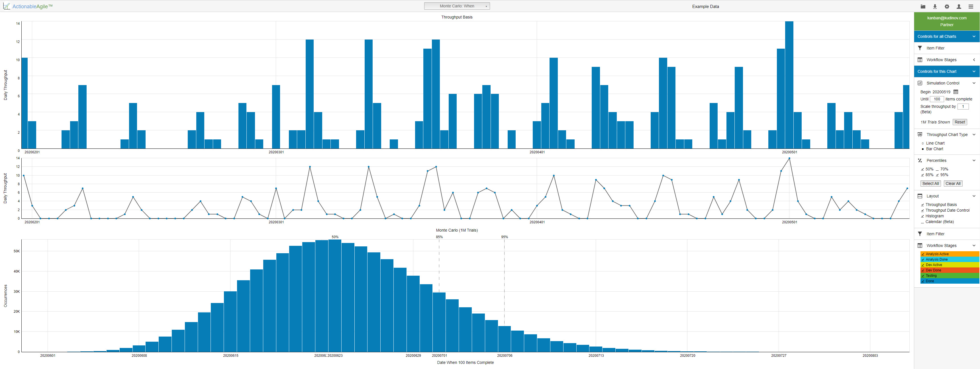The image size is (980, 369).
Task: Open the calendar picker next to Begin date
Action: (956, 92)
